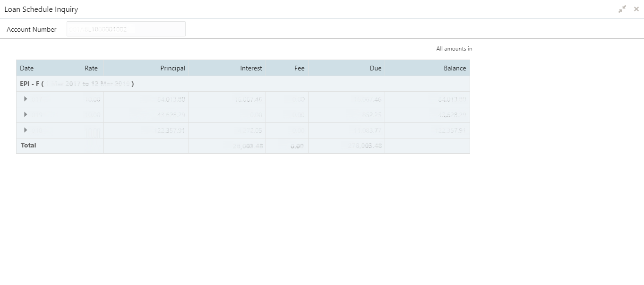Click the Date column header
Image resolution: width=644 pixels, height=285 pixels.
pos(49,68)
